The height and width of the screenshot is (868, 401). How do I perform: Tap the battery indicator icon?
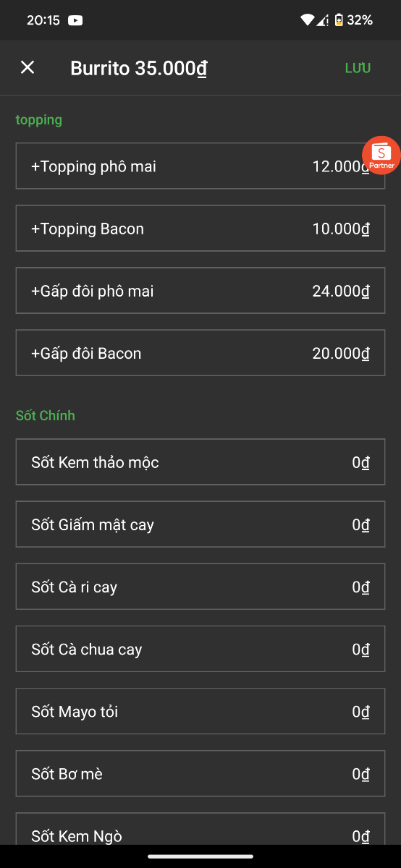coord(338,20)
